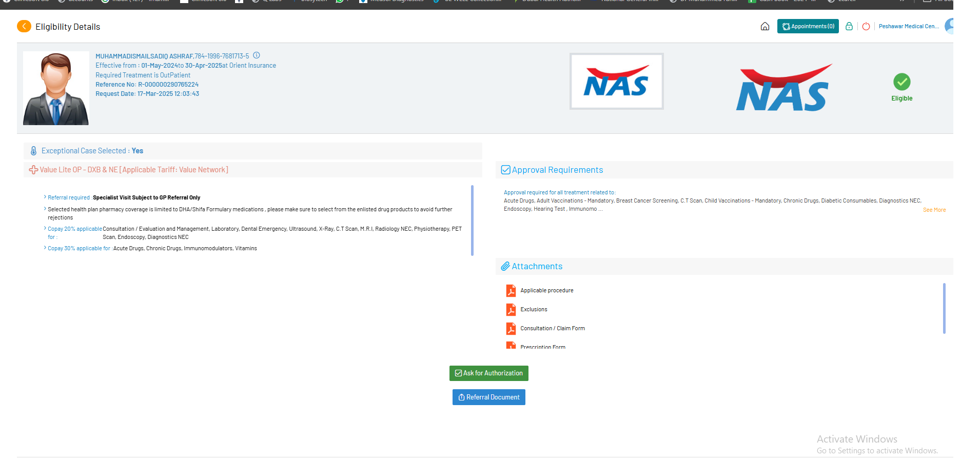Expand the Copay 30% applicable chevron
980x461 pixels.
[x=45, y=248]
